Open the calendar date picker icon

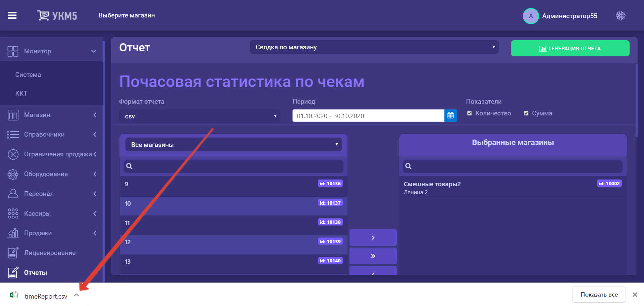pos(450,116)
